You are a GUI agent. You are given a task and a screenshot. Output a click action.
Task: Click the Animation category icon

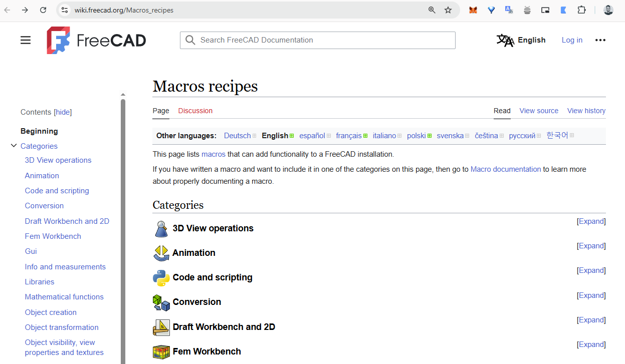click(161, 253)
